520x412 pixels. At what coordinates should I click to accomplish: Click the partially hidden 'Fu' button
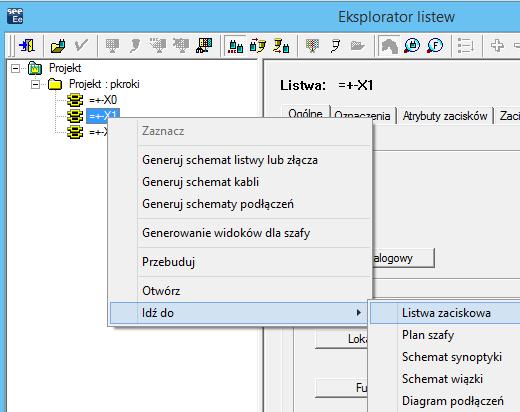click(341, 388)
